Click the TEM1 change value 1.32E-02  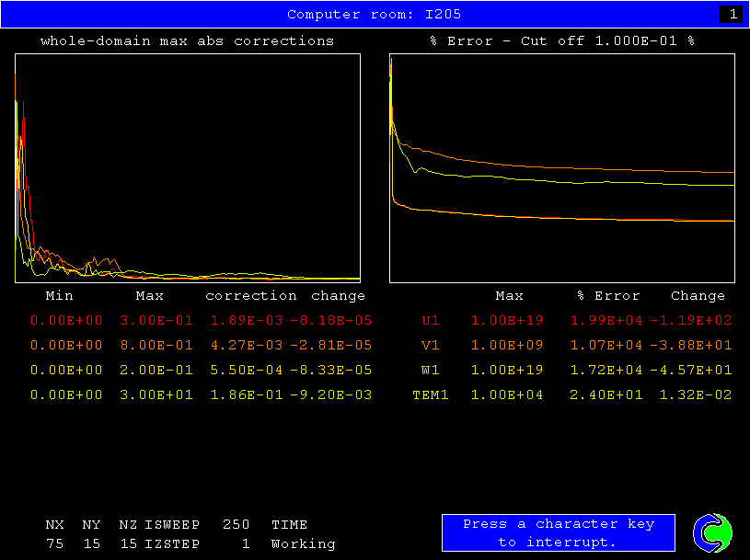[x=696, y=394]
